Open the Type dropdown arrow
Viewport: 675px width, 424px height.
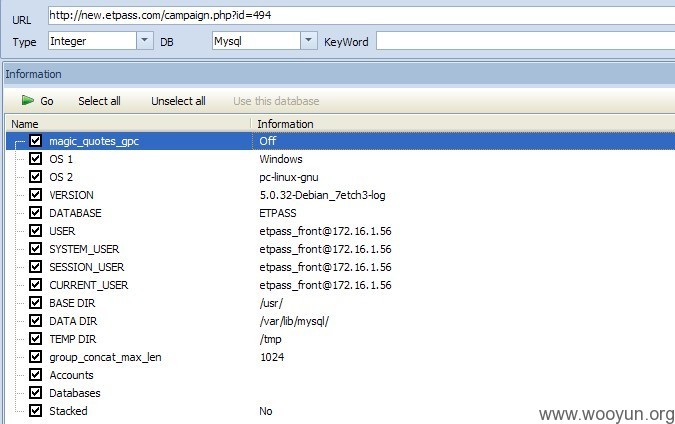(x=145, y=41)
